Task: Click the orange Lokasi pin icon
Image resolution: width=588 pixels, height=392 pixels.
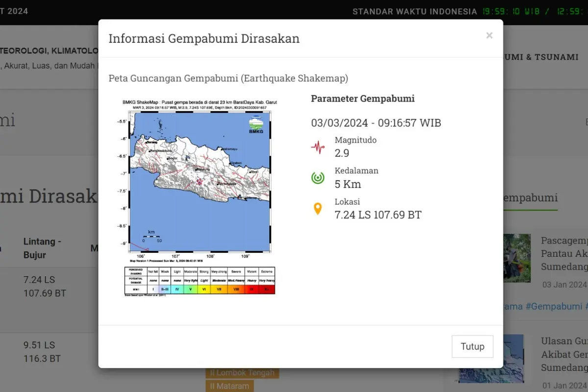Action: click(318, 209)
